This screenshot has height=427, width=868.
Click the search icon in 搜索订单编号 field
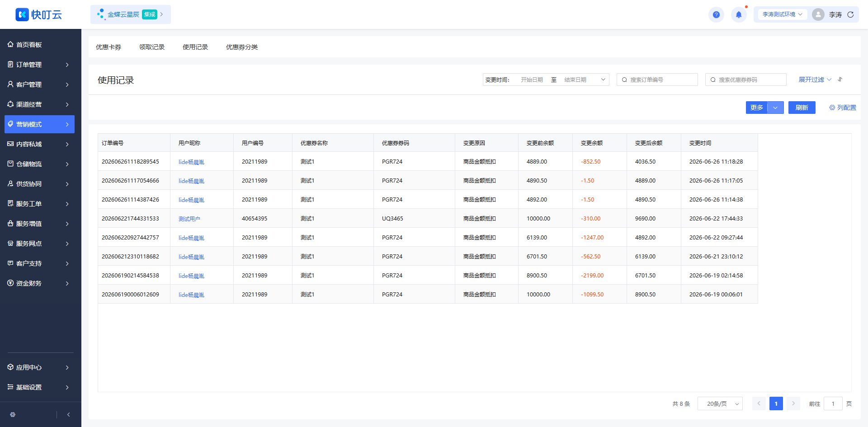(x=624, y=80)
